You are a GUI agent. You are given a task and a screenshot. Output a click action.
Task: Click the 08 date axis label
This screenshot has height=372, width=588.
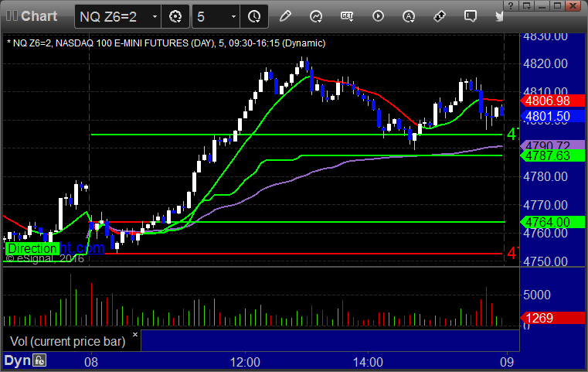point(91,362)
